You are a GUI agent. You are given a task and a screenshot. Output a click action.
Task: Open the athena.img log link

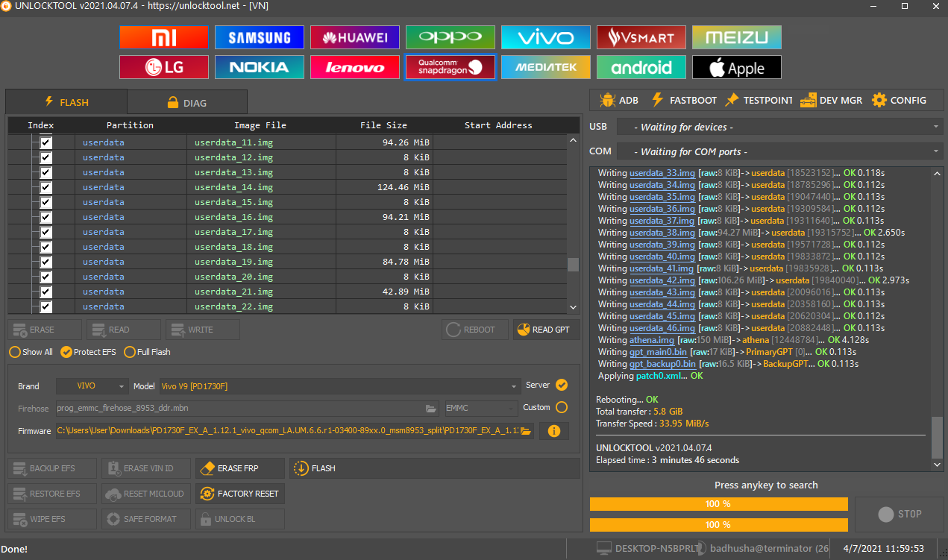point(651,340)
